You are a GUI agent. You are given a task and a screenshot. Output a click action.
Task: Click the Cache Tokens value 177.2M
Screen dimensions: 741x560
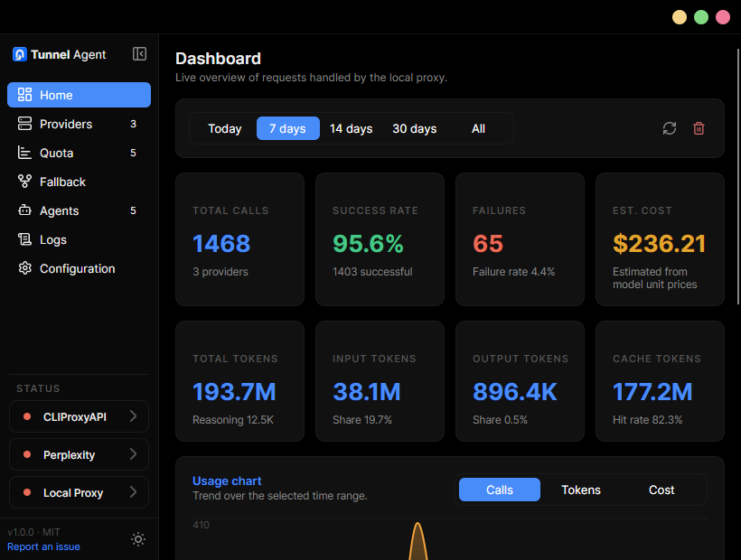(x=652, y=392)
